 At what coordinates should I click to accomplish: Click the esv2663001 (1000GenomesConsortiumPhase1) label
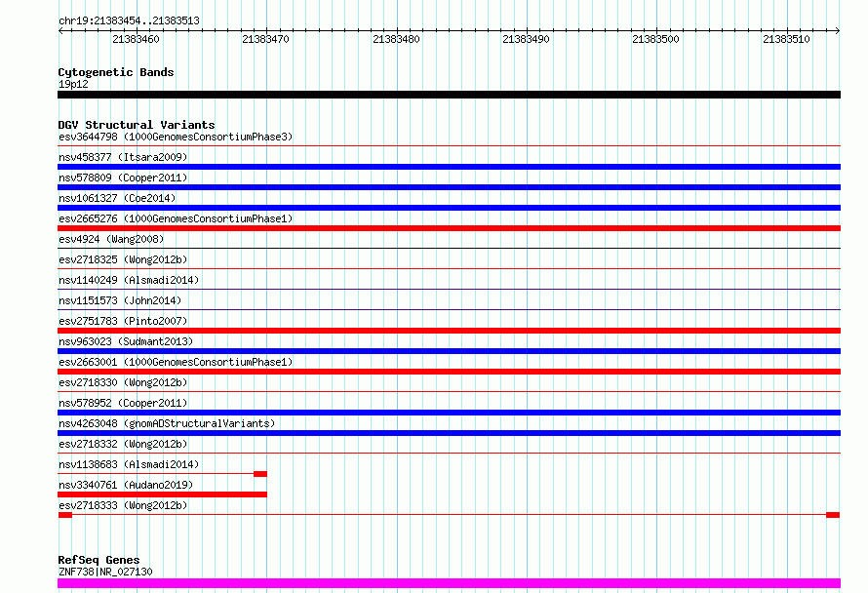pos(176,362)
